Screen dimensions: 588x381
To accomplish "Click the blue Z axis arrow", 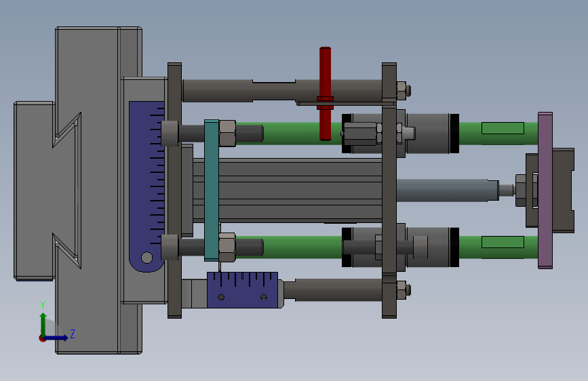I will click(56, 338).
